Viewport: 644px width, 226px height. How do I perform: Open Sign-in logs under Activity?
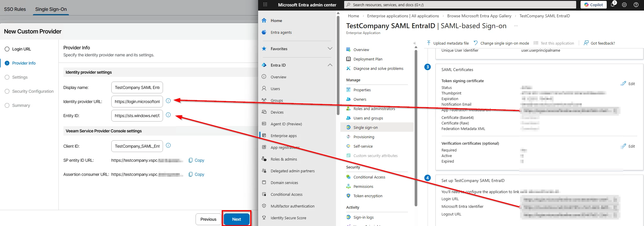click(363, 217)
